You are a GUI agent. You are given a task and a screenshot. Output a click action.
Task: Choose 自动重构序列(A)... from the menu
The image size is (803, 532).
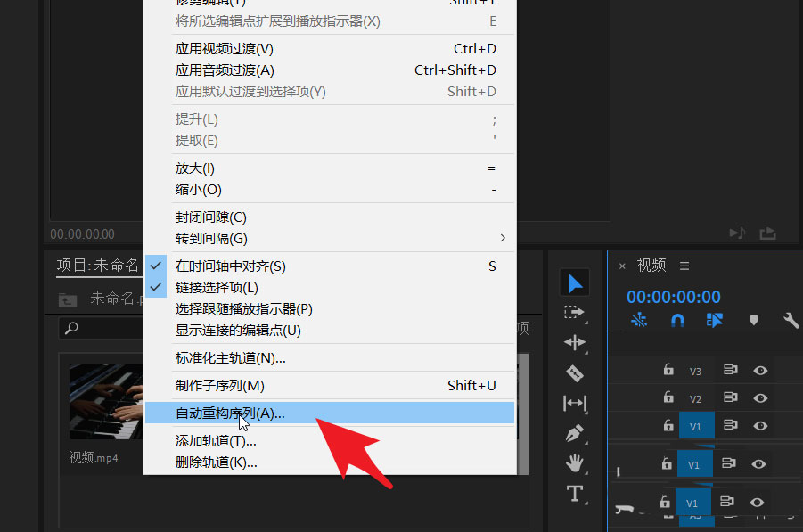click(330, 413)
